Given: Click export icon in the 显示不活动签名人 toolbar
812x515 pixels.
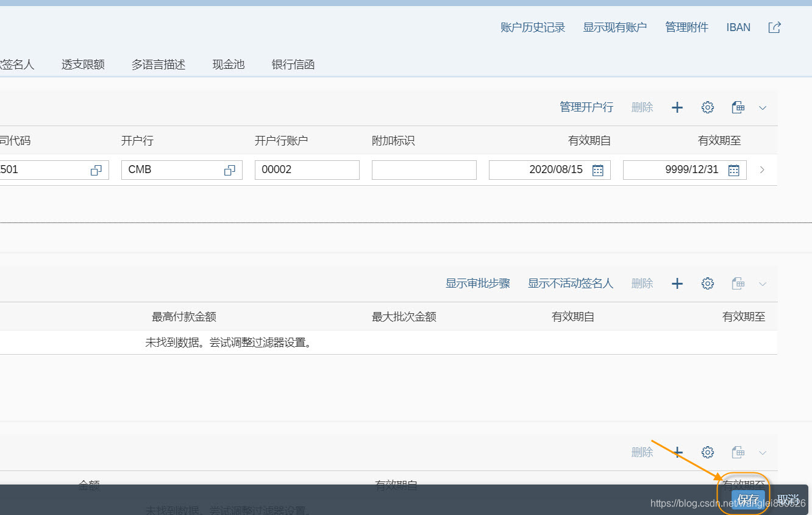Looking at the screenshot, I should pos(738,283).
